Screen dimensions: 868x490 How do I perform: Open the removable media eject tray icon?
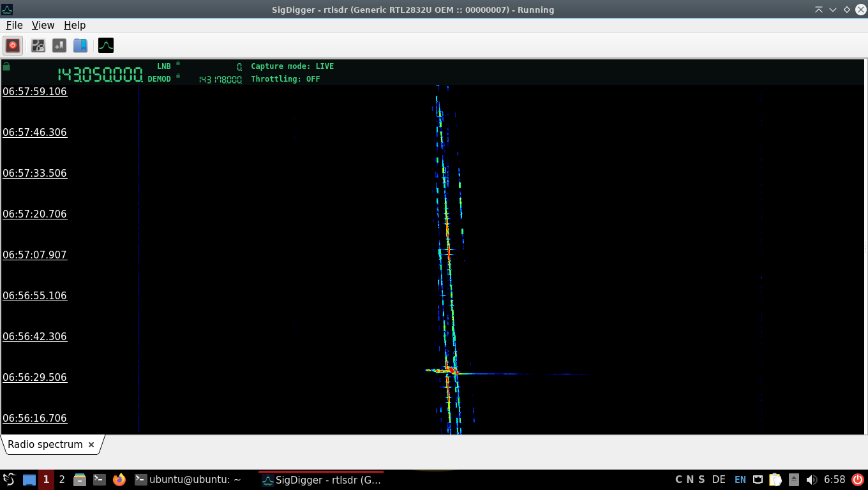click(x=794, y=480)
